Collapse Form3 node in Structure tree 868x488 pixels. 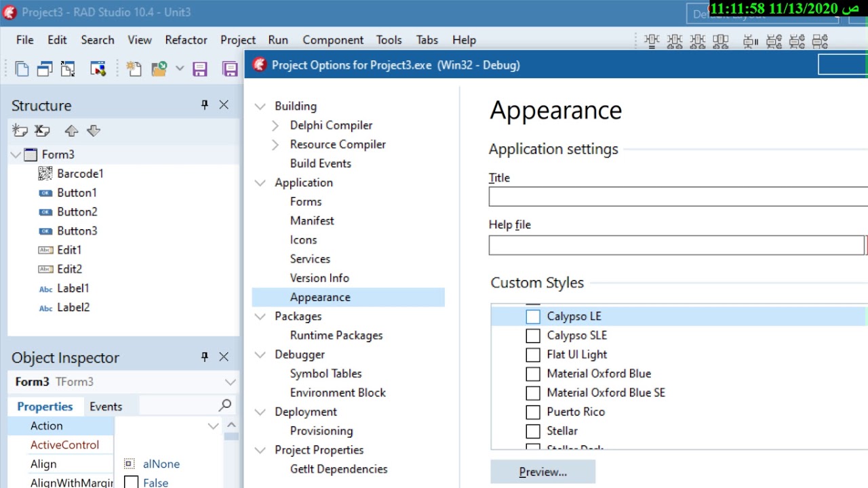pos(16,155)
